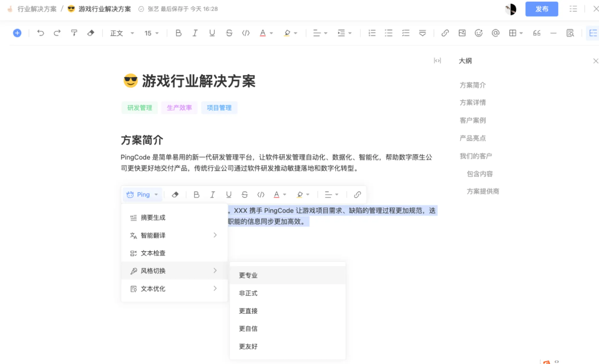The image size is (599, 364).
Task: Toggle bold in floating toolbar
Action: 196,195
